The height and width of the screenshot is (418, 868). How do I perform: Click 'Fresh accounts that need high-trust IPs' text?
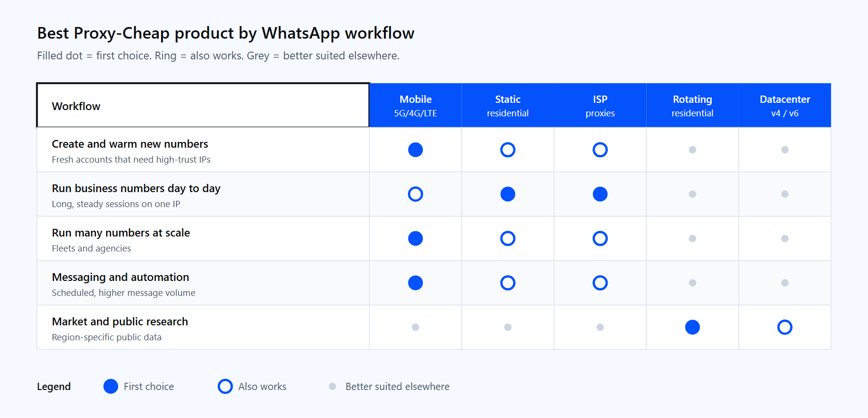click(131, 159)
